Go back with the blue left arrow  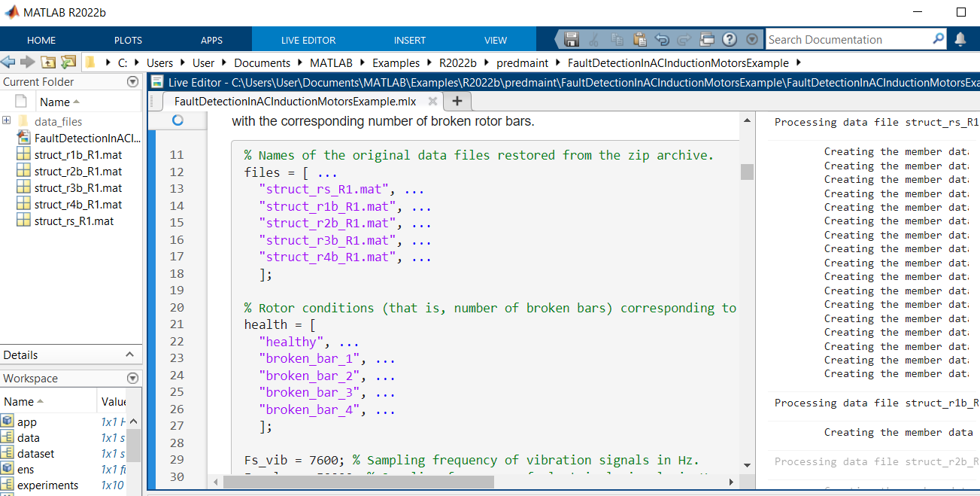[8, 62]
